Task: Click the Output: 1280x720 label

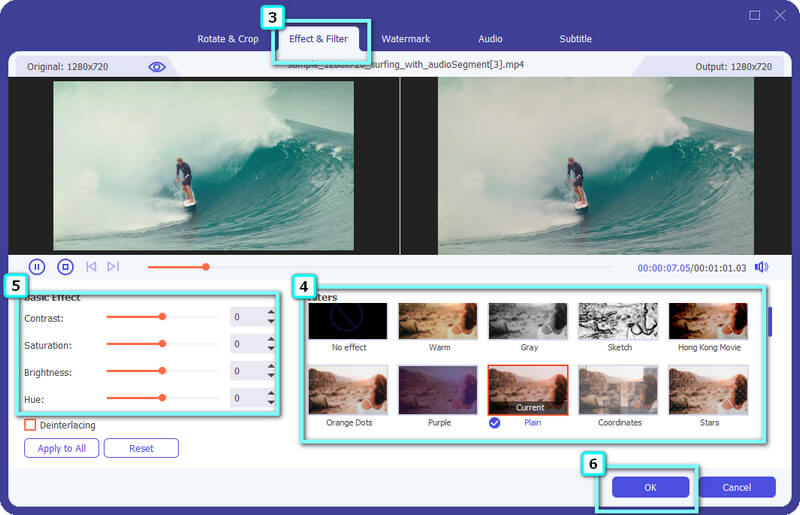Action: 733,67
